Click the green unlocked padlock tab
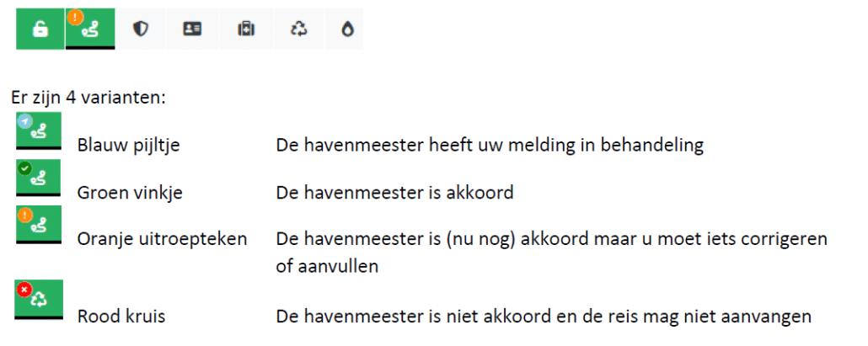Image resolution: width=868 pixels, height=346 pixels. pyautogui.click(x=40, y=29)
